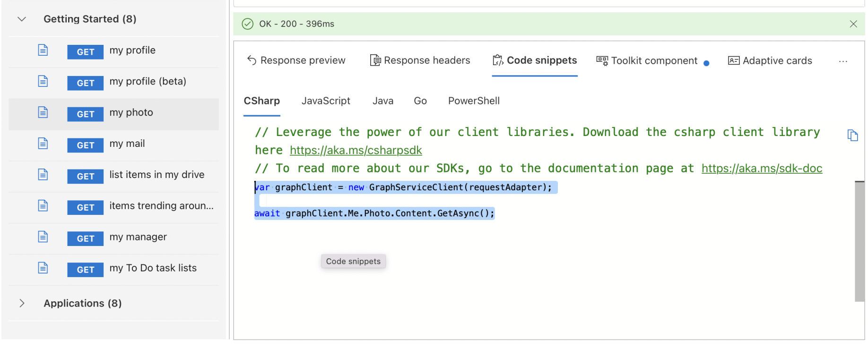This screenshot has height=348, width=868.
Task: Select the Adaptive cards tab
Action: 770,60
